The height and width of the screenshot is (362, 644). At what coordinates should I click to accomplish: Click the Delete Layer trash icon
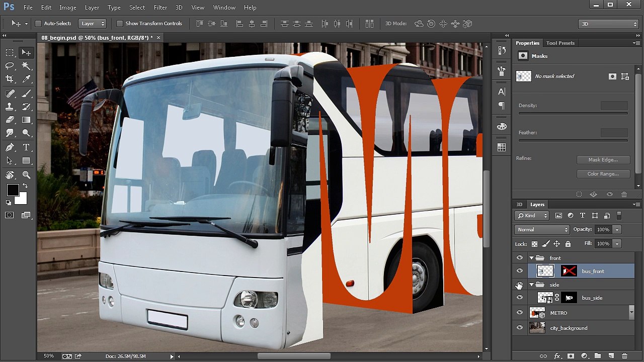(624, 356)
